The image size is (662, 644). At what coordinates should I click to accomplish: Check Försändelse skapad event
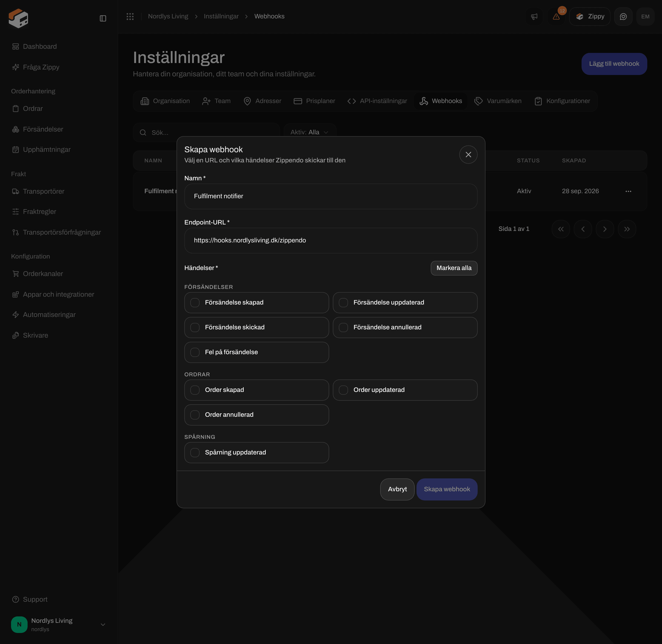(257, 303)
